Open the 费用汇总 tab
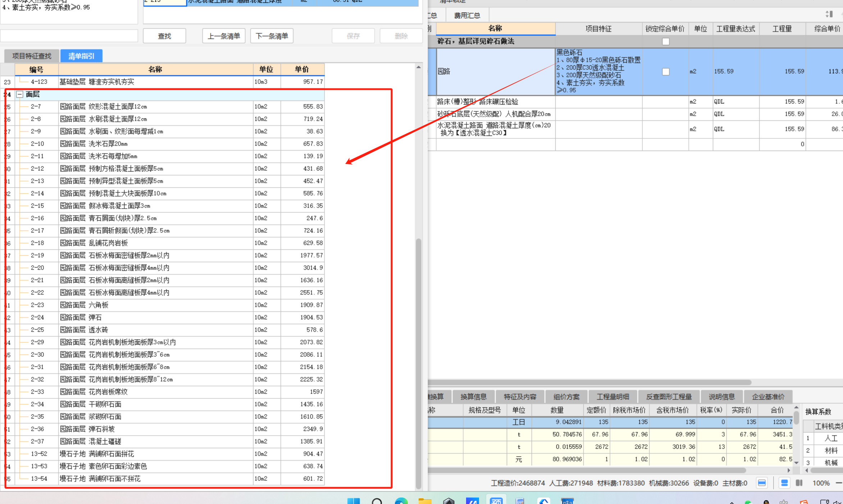This screenshot has height=504, width=843. (x=467, y=15)
